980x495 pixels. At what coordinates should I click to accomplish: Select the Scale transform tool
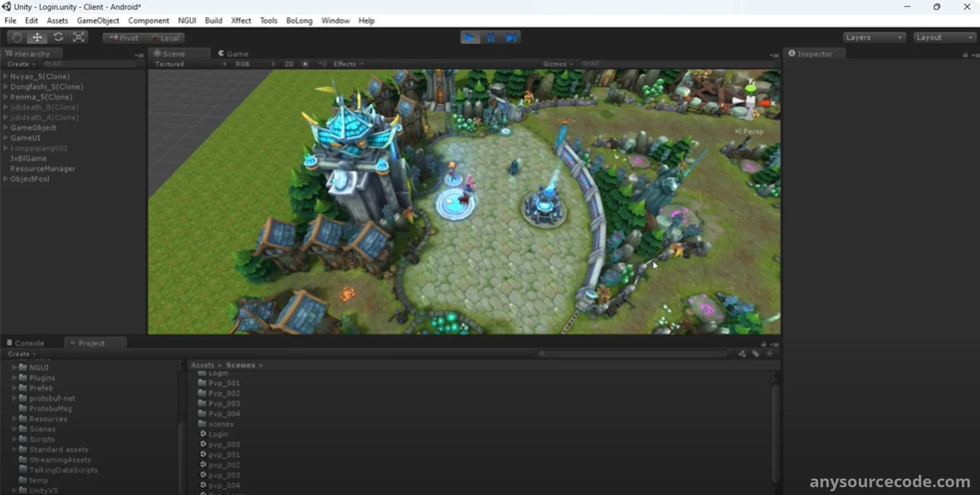(79, 37)
